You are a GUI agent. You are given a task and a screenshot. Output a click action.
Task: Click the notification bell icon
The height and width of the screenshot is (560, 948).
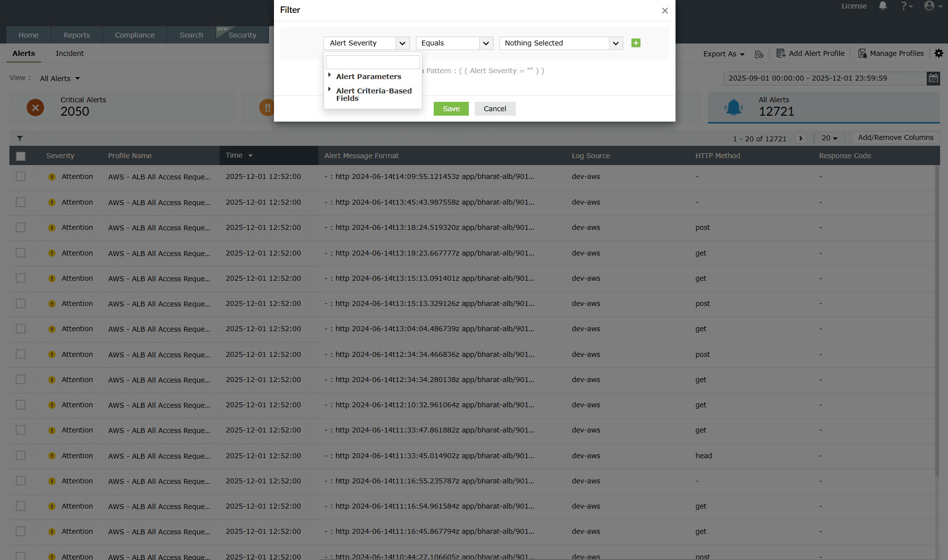tap(882, 6)
